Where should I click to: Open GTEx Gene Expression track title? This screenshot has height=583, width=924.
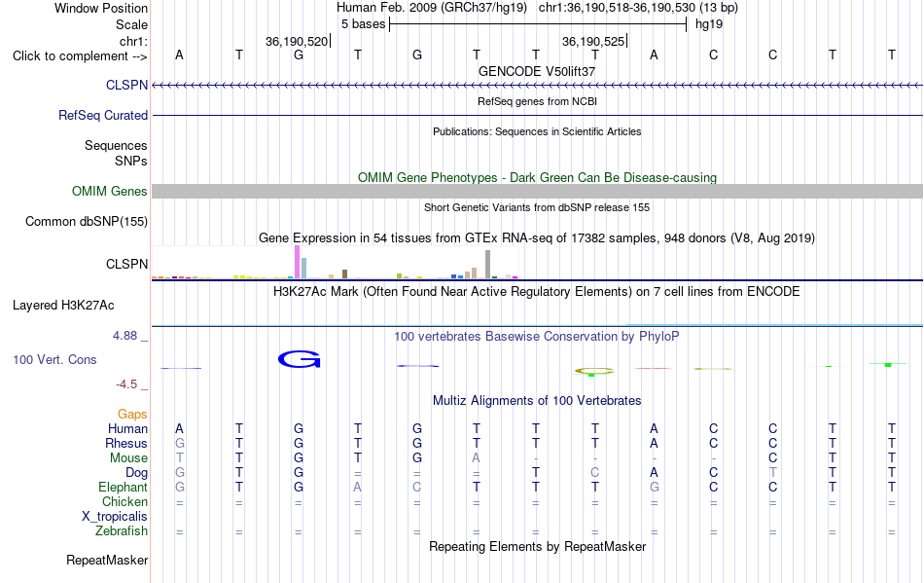pos(537,238)
